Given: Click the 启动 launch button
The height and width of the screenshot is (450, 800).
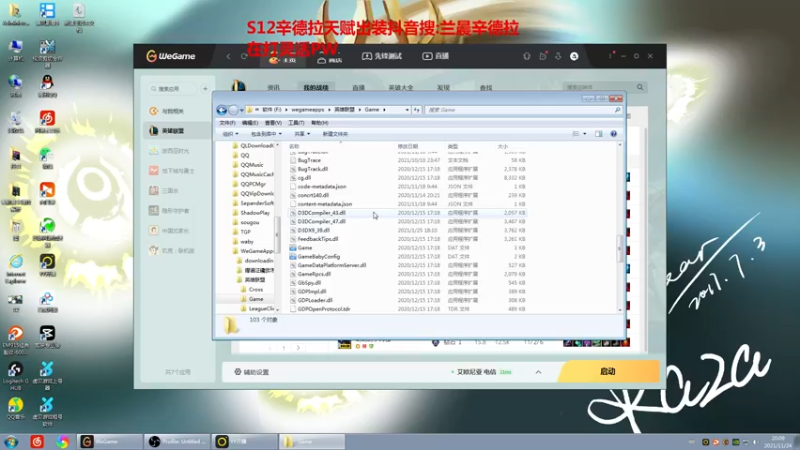Looking at the screenshot, I should click(608, 371).
